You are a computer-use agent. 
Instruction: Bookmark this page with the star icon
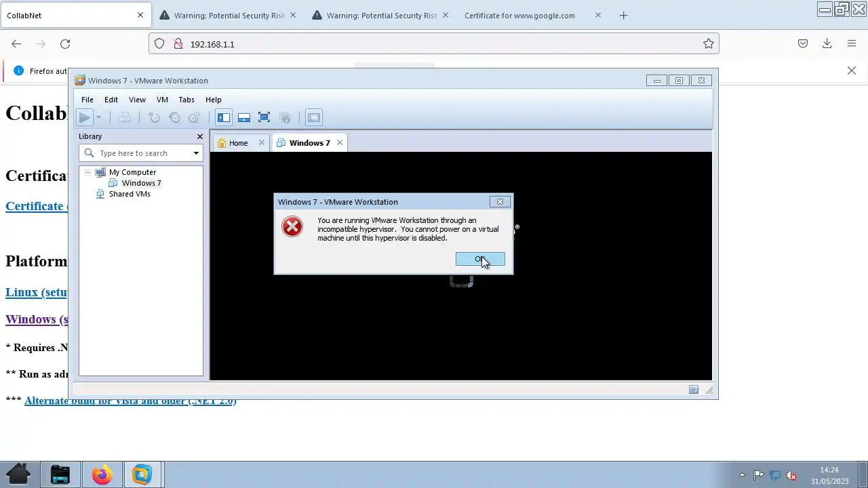coord(709,44)
